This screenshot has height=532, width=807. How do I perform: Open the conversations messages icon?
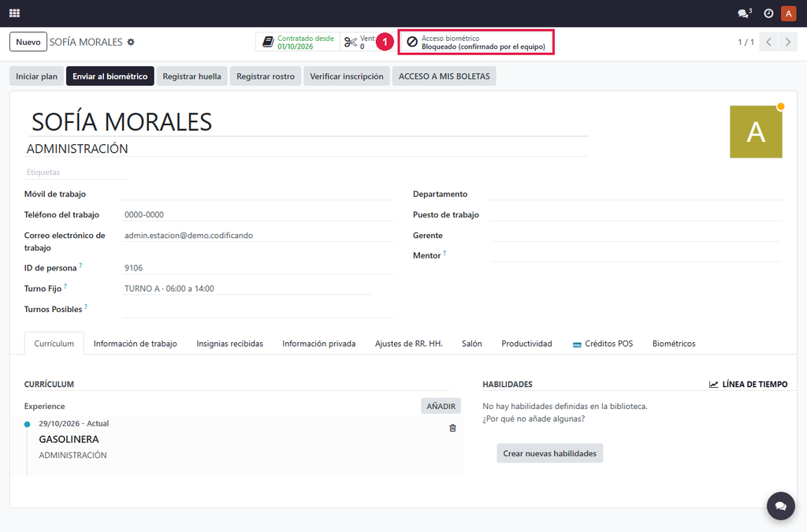click(x=744, y=13)
